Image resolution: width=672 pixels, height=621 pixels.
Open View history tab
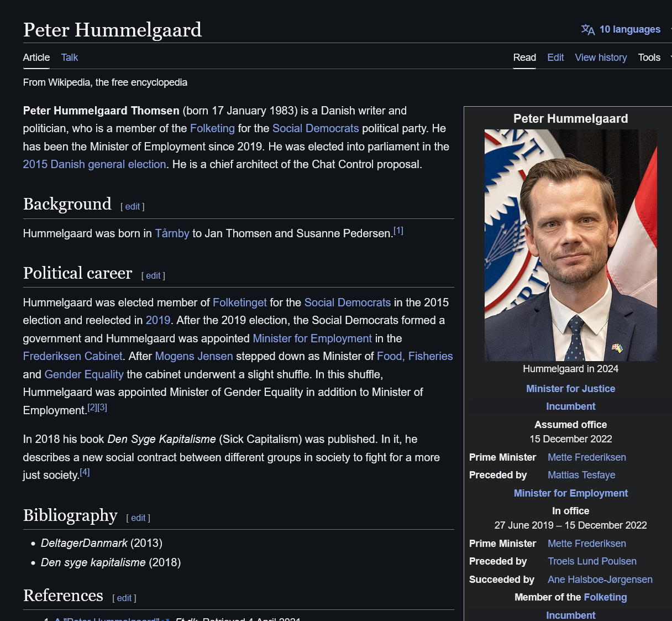(x=601, y=58)
